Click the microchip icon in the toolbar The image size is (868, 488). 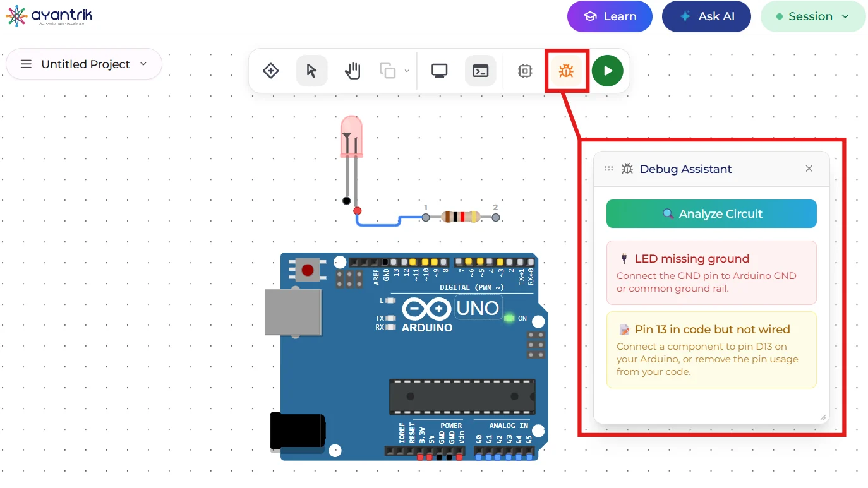click(x=525, y=71)
